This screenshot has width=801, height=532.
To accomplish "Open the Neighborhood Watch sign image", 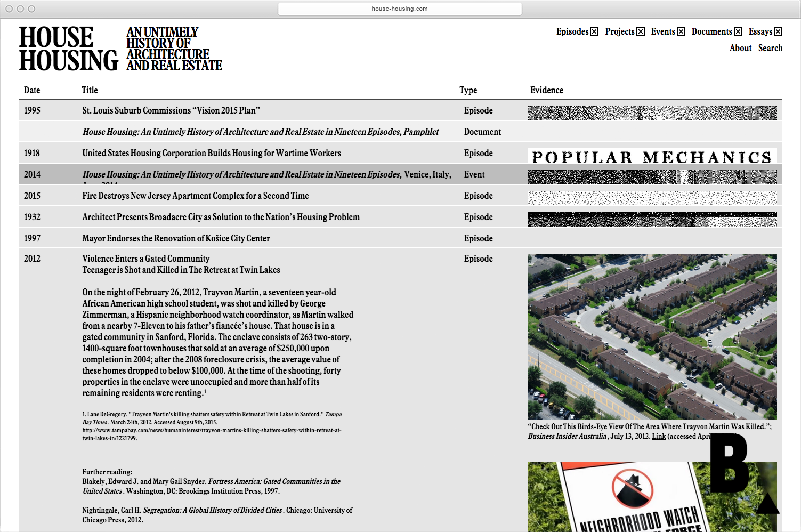I will (652, 497).
